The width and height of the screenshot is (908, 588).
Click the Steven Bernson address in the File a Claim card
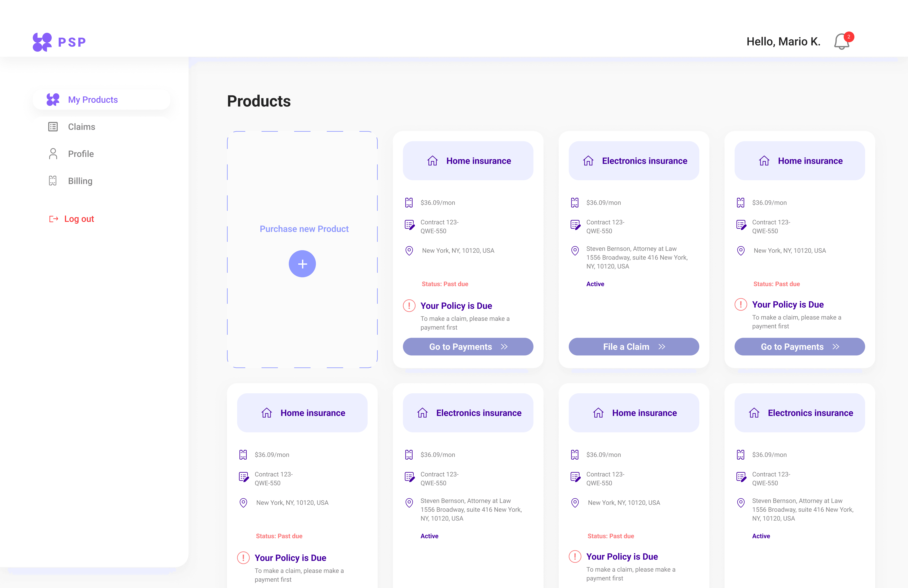coord(637,257)
